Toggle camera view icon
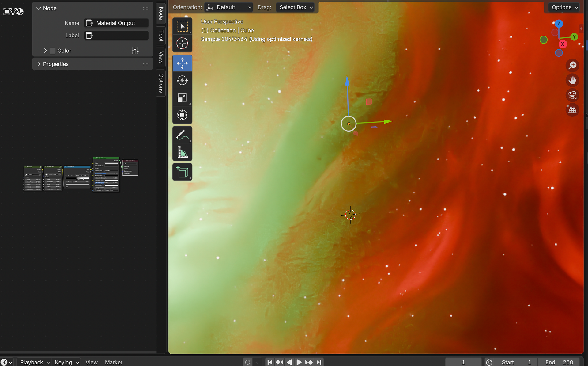588x366 pixels. tap(572, 95)
